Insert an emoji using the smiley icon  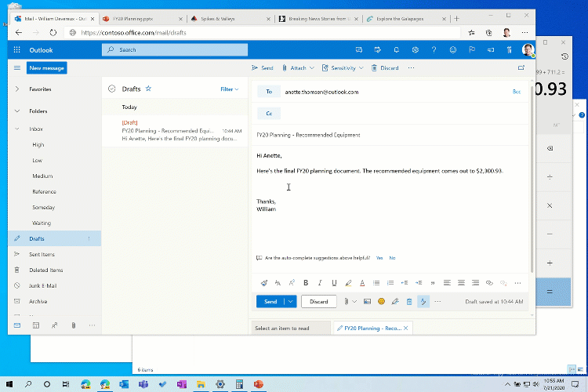(x=381, y=301)
